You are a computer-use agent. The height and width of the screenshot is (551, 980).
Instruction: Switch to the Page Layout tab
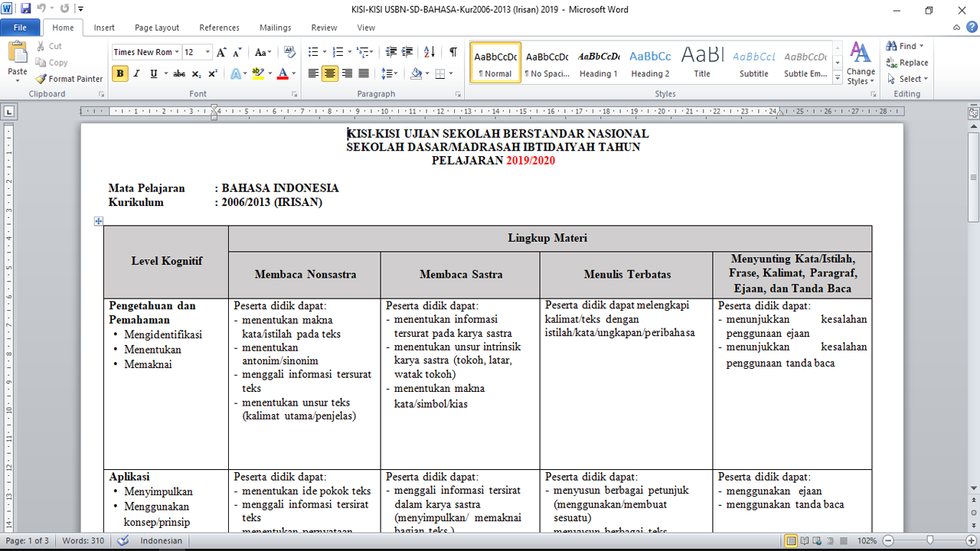157,28
